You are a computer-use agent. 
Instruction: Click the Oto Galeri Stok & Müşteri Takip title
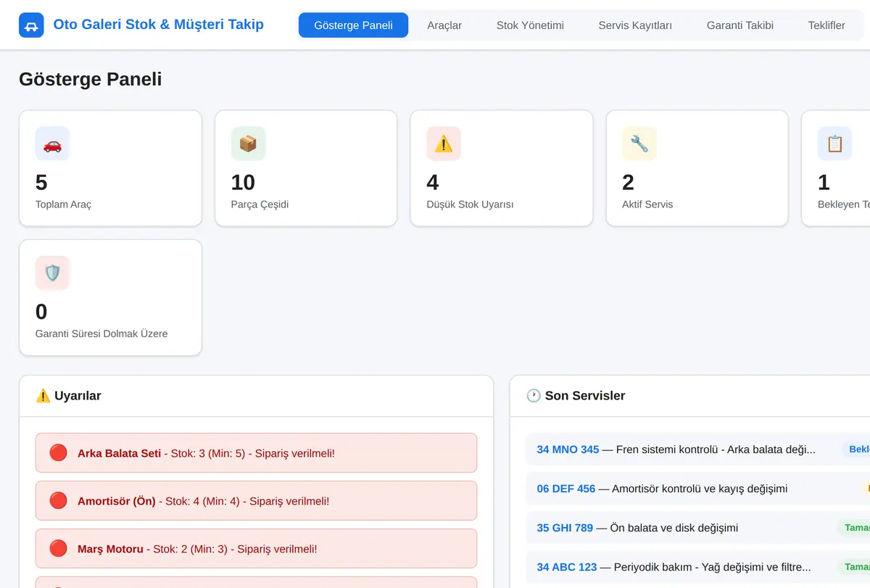(x=159, y=25)
